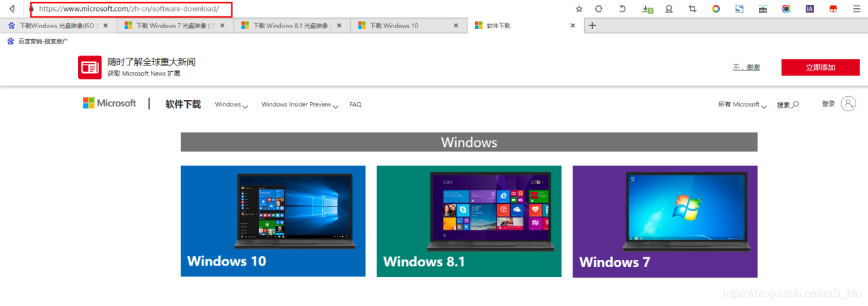Click the sign-in avatar icon
This screenshot has height=306, width=868.
coord(849,104)
